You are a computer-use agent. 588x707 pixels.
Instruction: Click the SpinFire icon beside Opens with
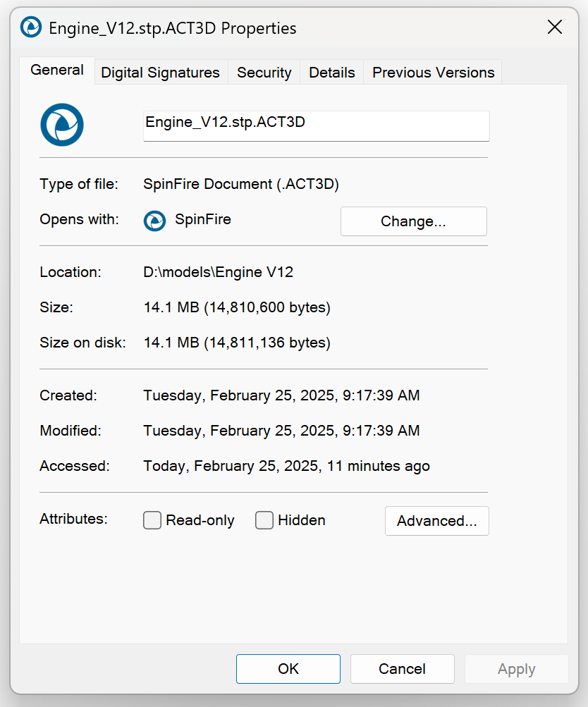[154, 221]
